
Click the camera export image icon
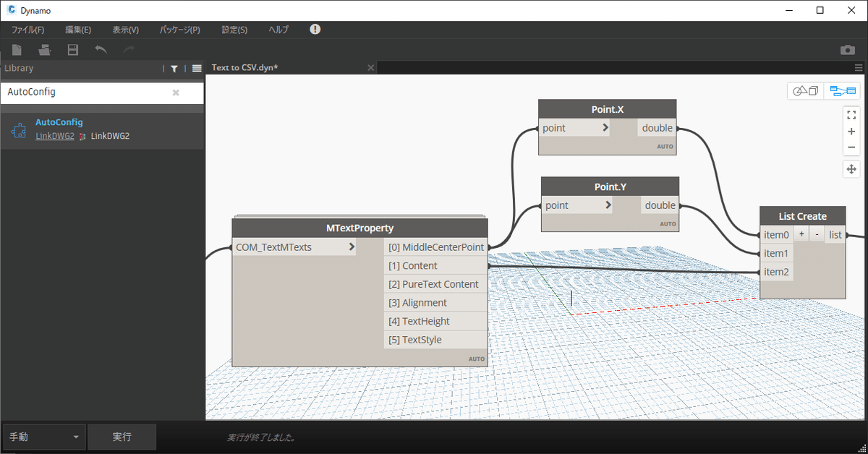click(x=848, y=50)
